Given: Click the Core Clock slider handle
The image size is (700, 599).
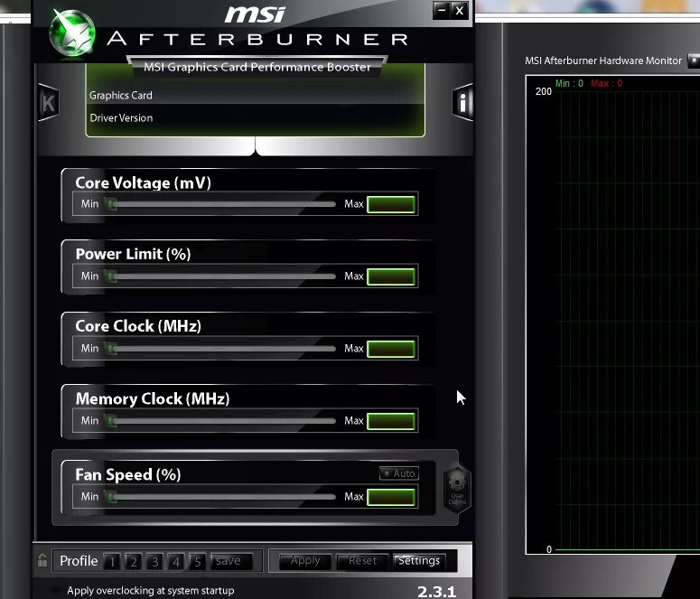Looking at the screenshot, I should pyautogui.click(x=111, y=349).
